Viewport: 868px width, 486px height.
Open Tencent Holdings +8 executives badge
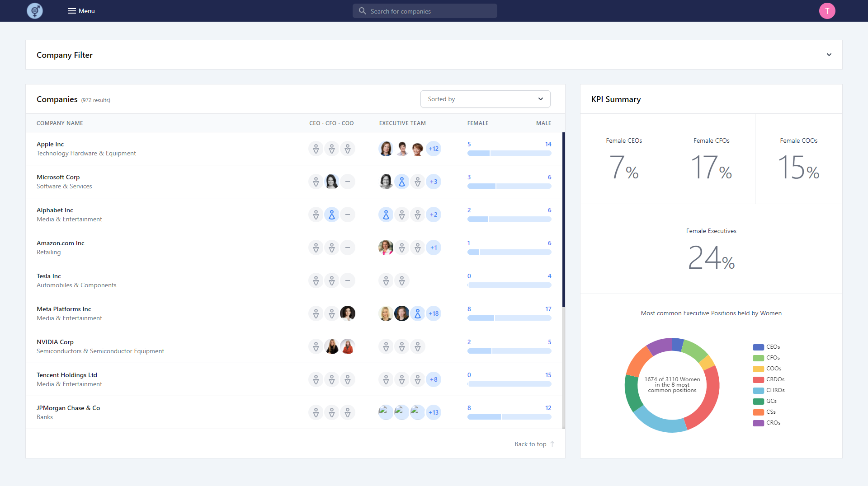(x=434, y=379)
